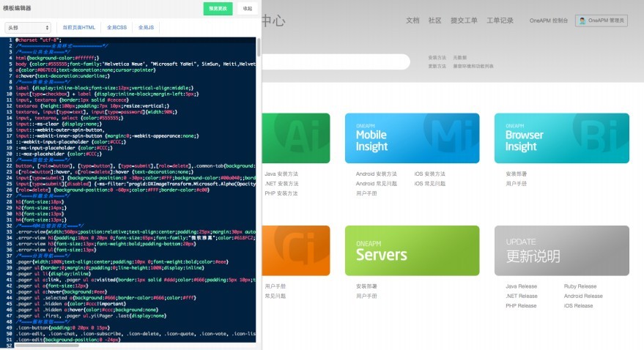Open the green Ai product card
This screenshot has height=350, width=644.
tap(296, 138)
